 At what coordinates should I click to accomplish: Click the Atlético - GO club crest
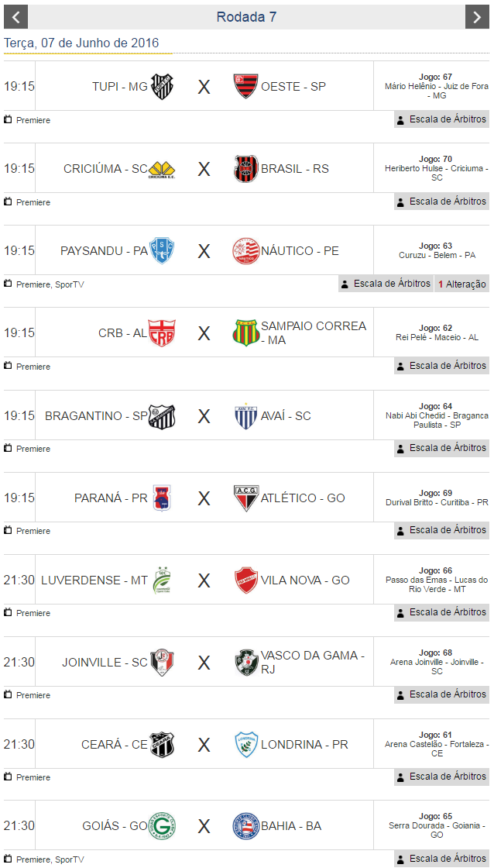click(245, 498)
